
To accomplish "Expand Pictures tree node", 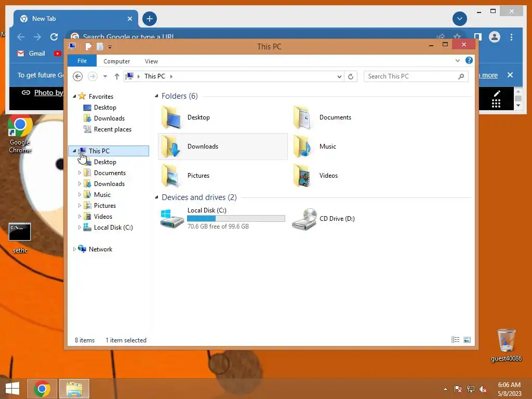I will click(x=79, y=205).
